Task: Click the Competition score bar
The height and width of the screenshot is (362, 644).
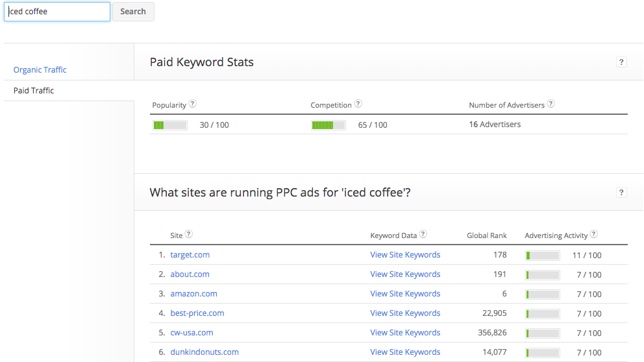Action: pos(328,125)
